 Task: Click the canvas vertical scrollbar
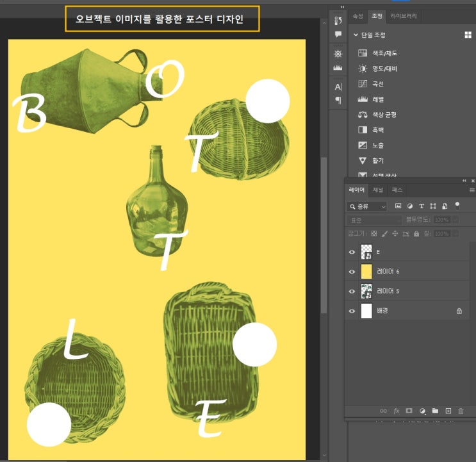pyautogui.click(x=324, y=235)
